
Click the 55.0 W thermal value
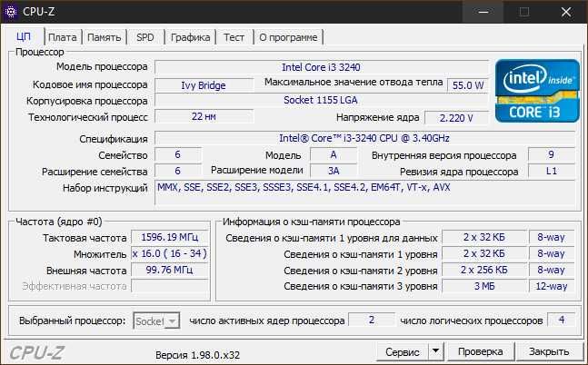[468, 85]
